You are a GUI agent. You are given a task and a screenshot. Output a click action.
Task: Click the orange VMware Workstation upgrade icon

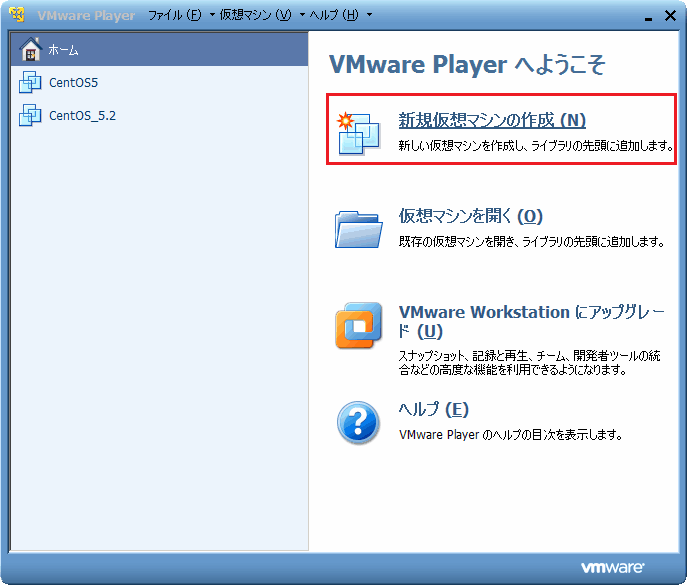coord(358,325)
